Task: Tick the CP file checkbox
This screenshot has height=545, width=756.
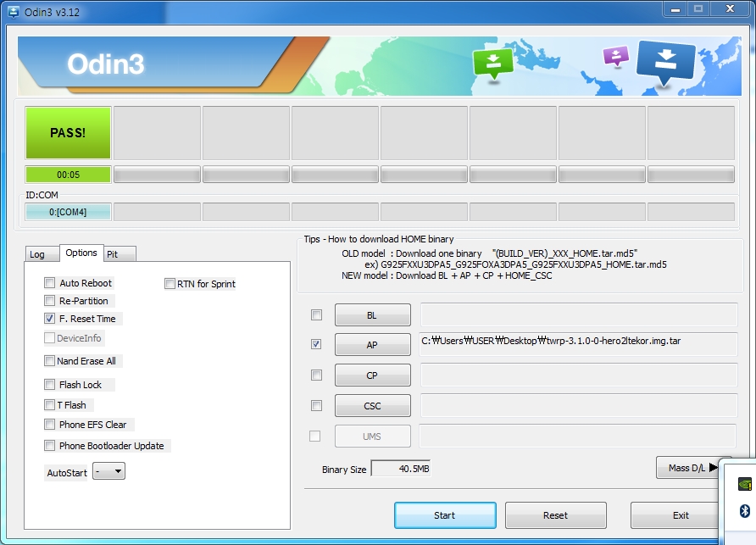Action: 316,375
